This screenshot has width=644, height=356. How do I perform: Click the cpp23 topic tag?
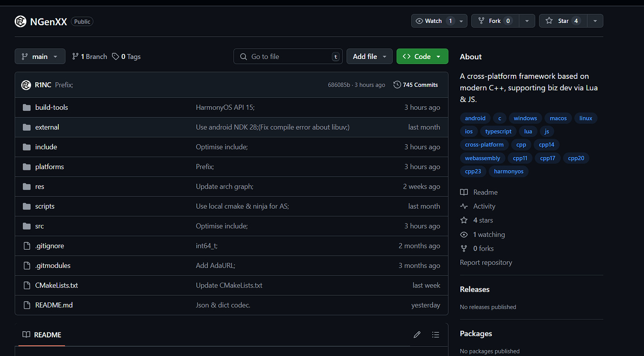(x=473, y=171)
